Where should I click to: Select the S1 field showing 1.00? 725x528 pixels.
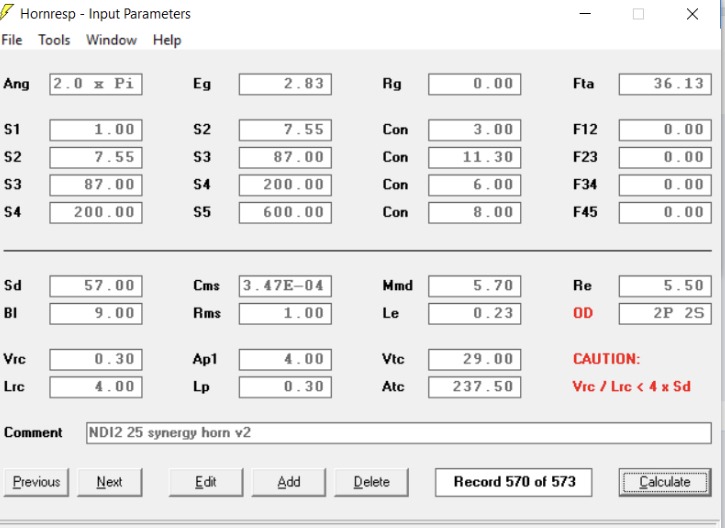click(96, 130)
